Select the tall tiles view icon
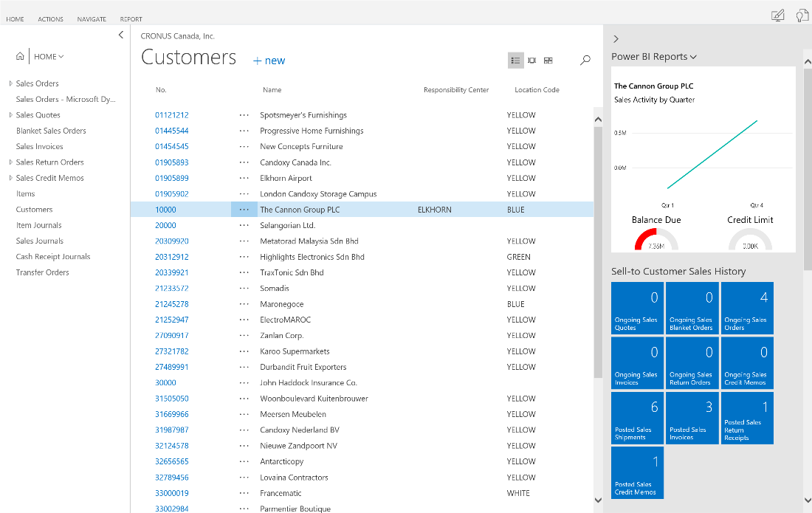This screenshot has height=513, width=812. [532, 60]
